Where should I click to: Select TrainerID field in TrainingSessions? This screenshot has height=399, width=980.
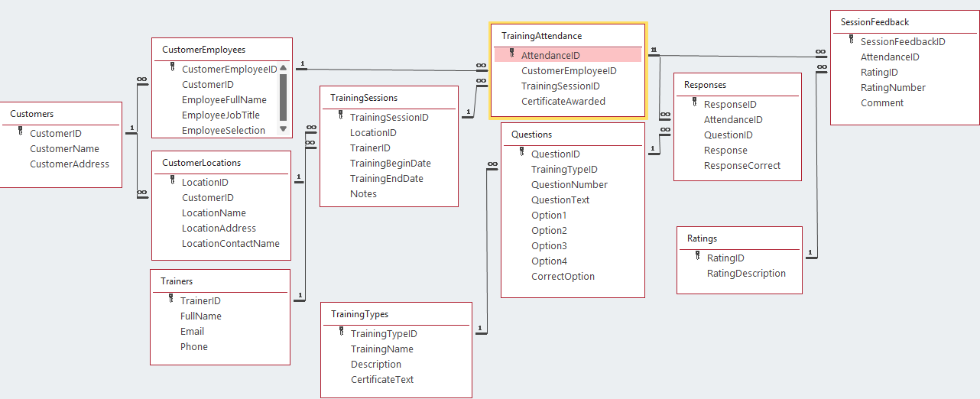point(370,148)
